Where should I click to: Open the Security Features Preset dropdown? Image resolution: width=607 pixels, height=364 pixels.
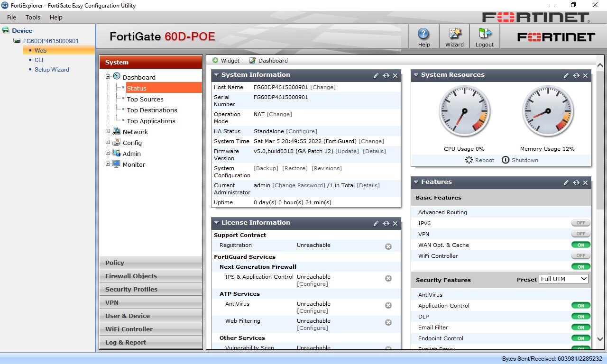coord(564,279)
